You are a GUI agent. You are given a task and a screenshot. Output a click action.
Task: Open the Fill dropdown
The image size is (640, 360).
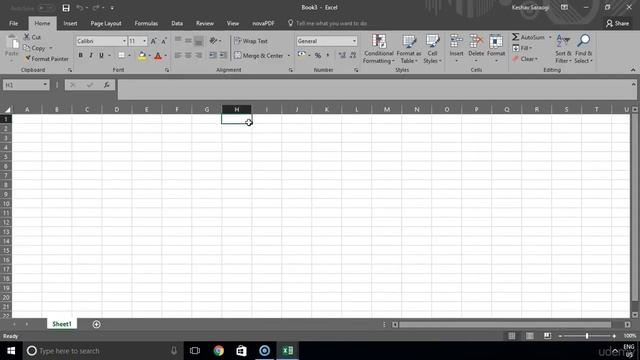point(522,48)
